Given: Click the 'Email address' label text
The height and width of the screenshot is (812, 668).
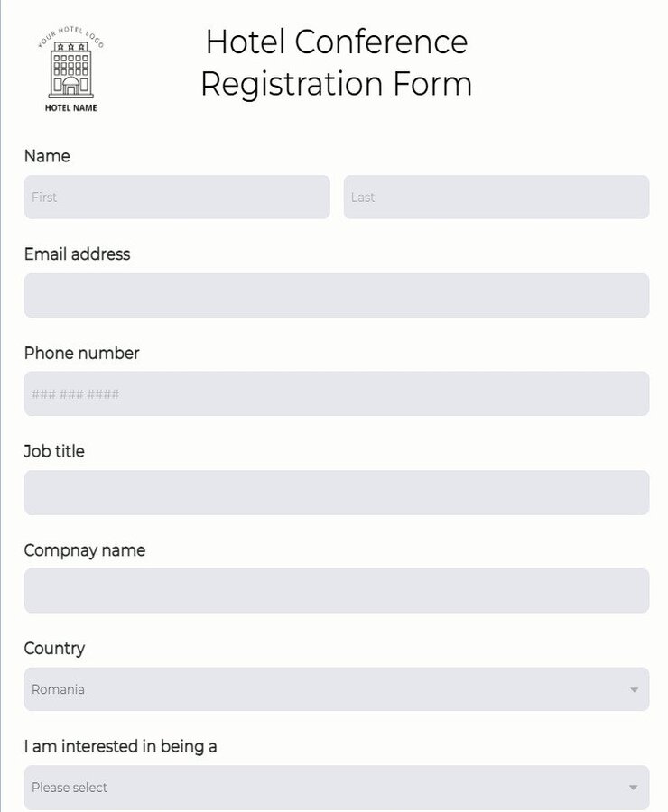Looking at the screenshot, I should (x=77, y=254).
